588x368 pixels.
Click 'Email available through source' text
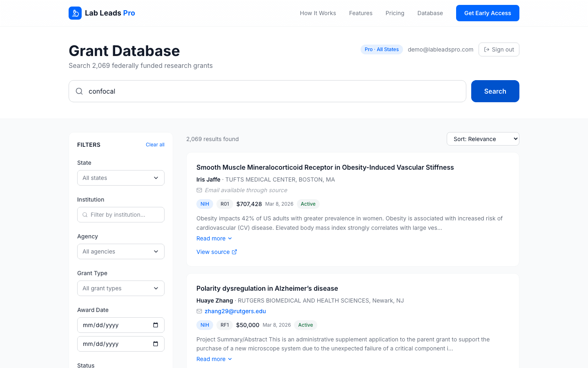[246, 190]
